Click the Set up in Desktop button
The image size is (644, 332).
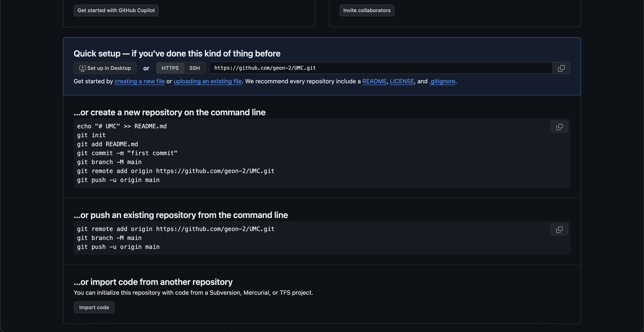(105, 68)
